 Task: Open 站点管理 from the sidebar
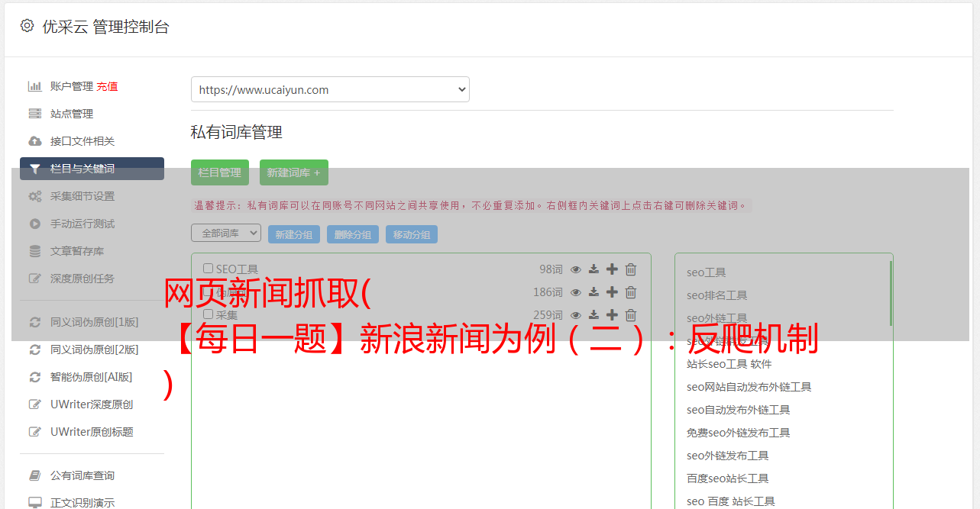pos(72,114)
